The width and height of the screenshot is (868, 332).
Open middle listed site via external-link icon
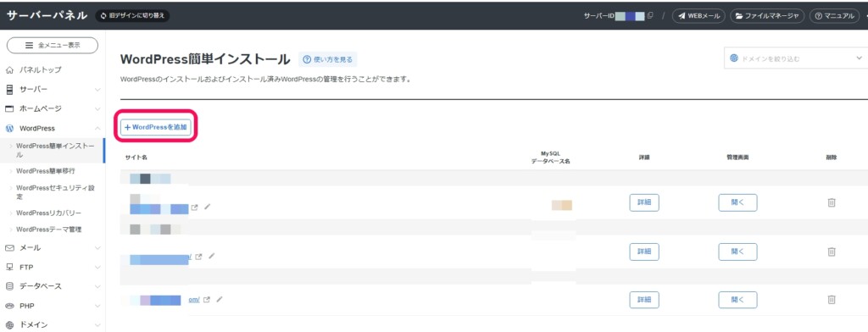(x=198, y=257)
